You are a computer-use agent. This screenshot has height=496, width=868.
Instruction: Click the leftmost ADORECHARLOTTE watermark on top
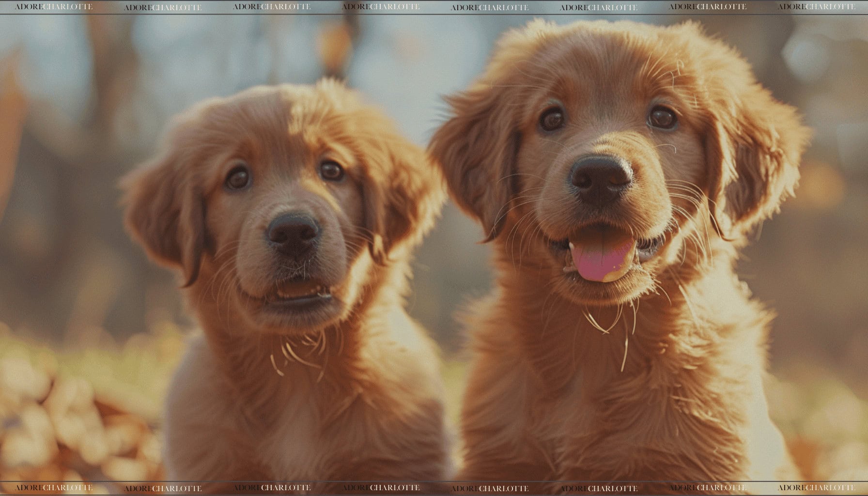pos(53,7)
